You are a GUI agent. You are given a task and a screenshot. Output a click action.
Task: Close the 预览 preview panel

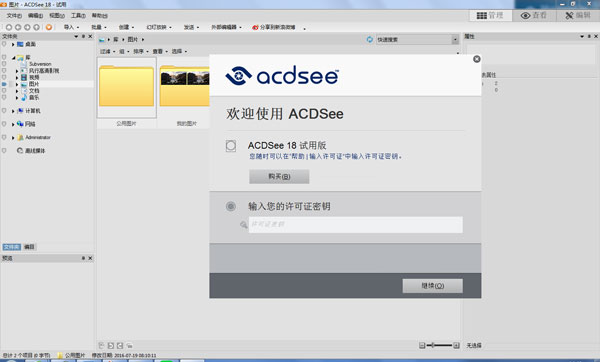(90, 258)
